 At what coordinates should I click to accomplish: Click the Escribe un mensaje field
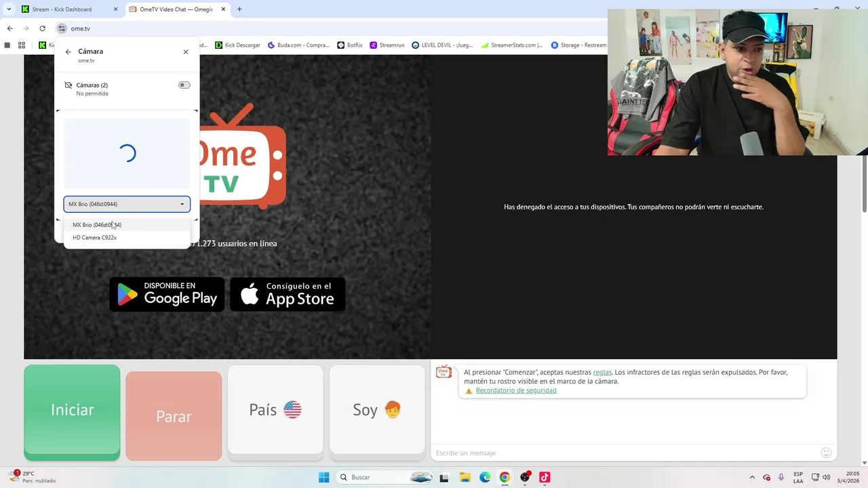[624, 453]
